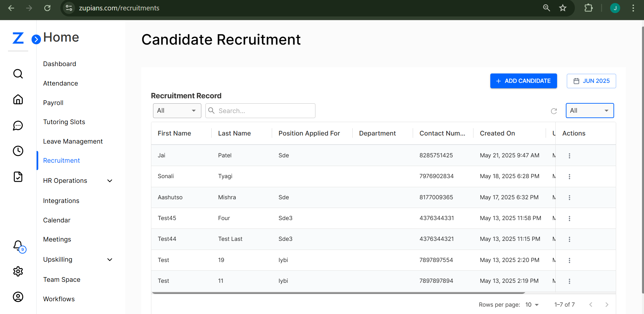Expand the Upskilling section
Screen dimensions: 644x314
pyautogui.click(x=110, y=259)
